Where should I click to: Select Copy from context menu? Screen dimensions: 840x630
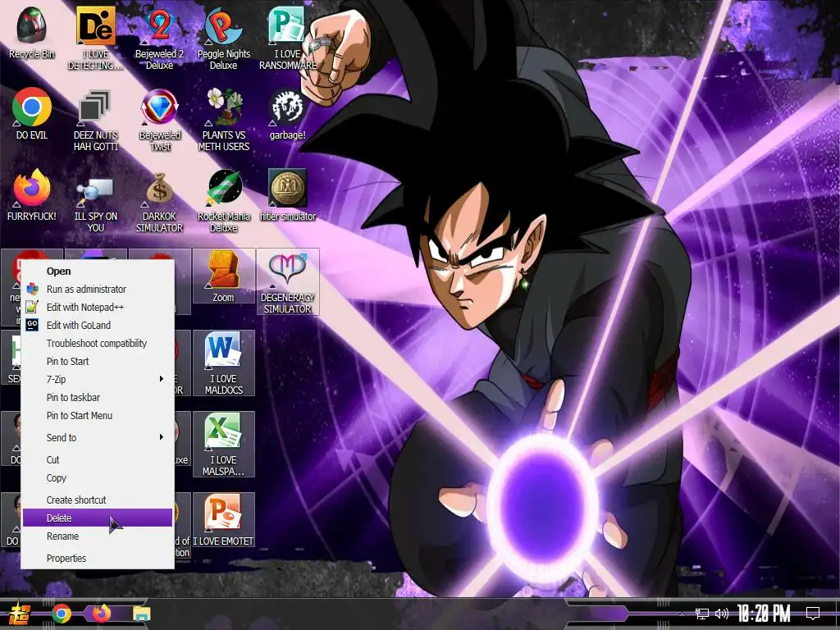[x=98, y=478]
